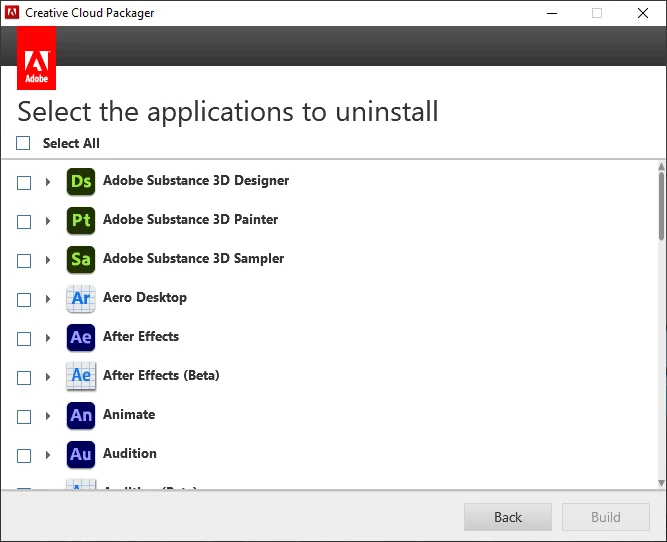Expand the Animate row
This screenshot has width=667, height=542.
[48, 416]
